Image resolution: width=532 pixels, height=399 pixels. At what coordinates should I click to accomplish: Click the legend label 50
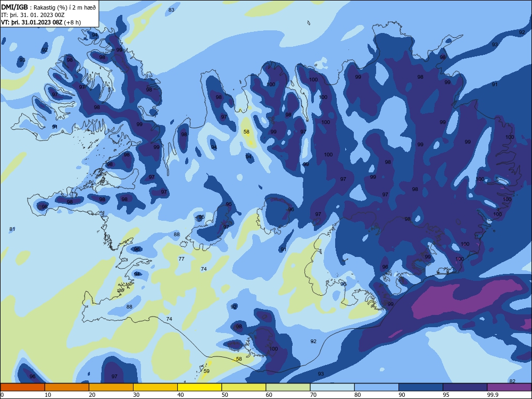(225, 395)
